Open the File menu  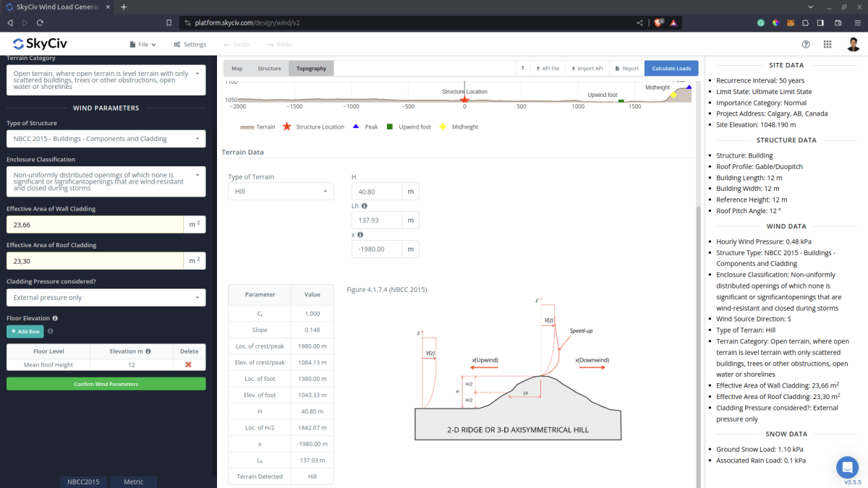click(142, 44)
